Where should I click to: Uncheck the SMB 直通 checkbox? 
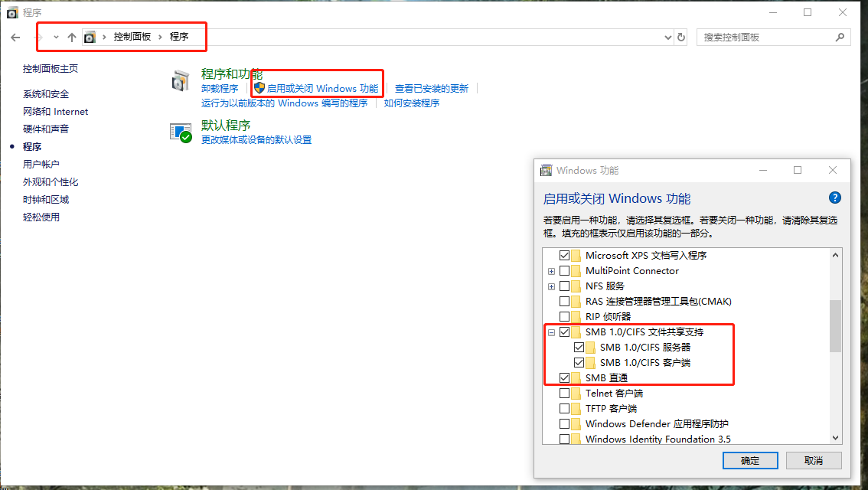tap(565, 378)
